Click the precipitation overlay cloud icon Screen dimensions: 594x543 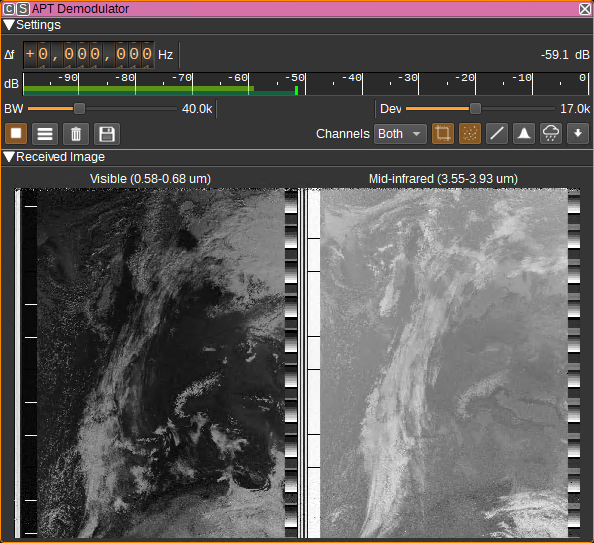tap(550, 133)
